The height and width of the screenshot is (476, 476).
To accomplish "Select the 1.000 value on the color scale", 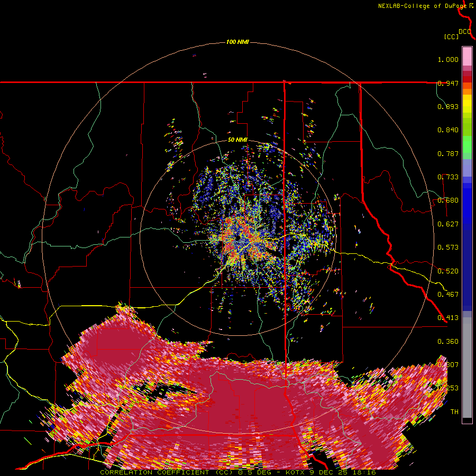I will [x=448, y=59].
